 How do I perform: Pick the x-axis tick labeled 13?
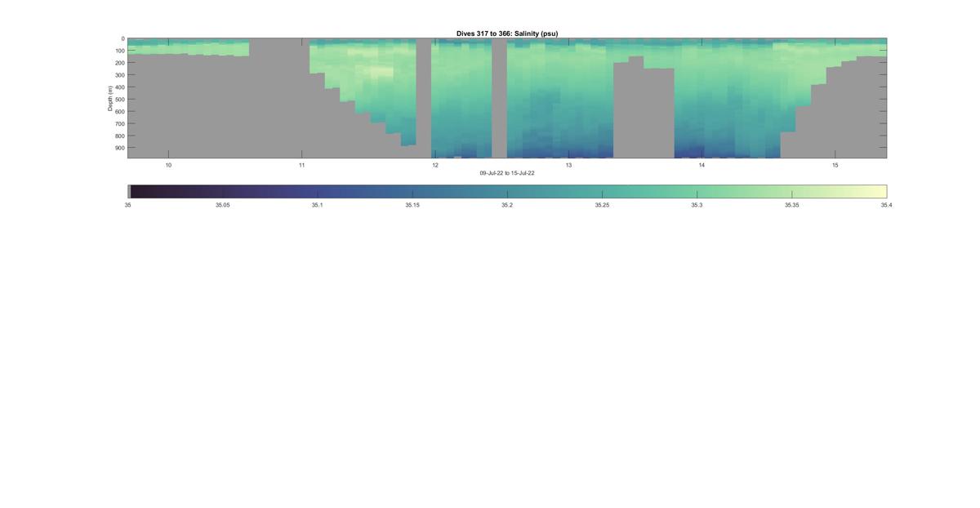point(568,165)
